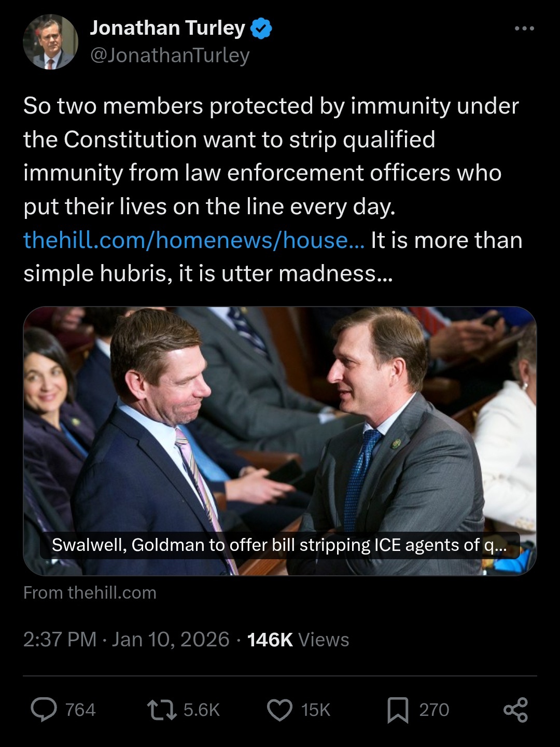The image size is (560, 747).
Task: Click the 15K likes count
Action: point(316,710)
